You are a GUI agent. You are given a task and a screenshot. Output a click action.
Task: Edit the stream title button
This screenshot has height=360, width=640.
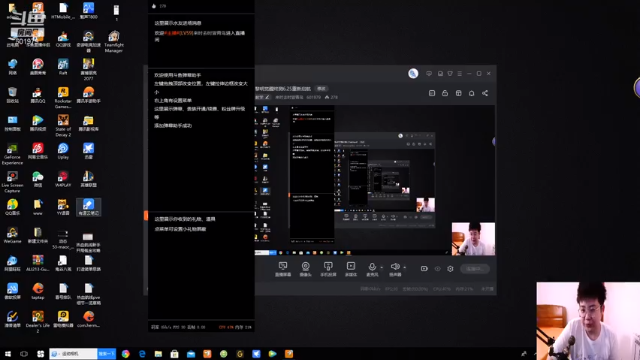click(321, 89)
